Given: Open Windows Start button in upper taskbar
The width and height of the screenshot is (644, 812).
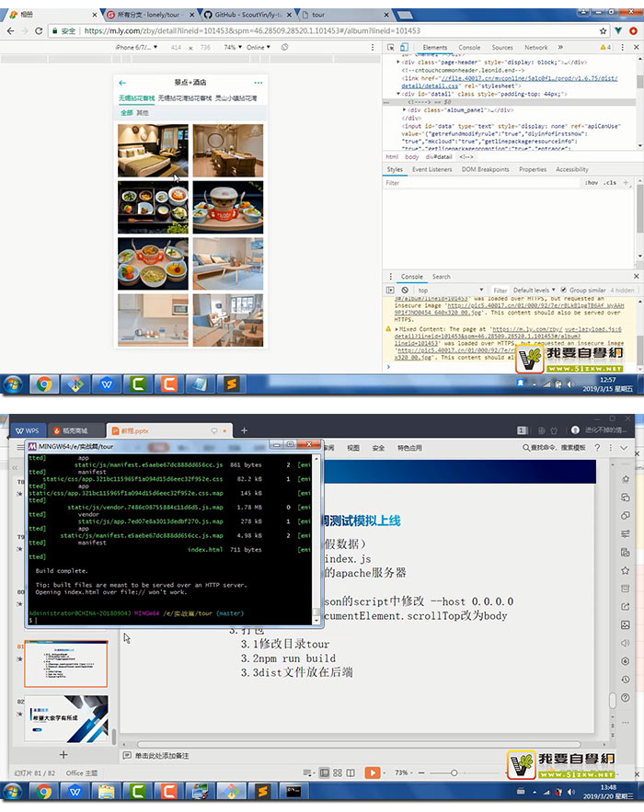Looking at the screenshot, I should 13,384.
